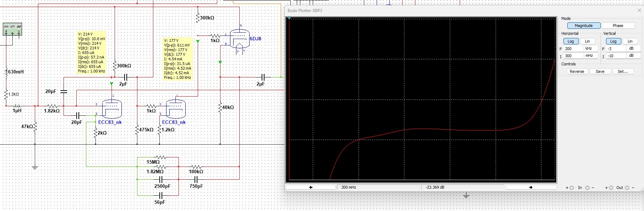
Task: Select the 47kΩ resistor
Action: point(35,126)
